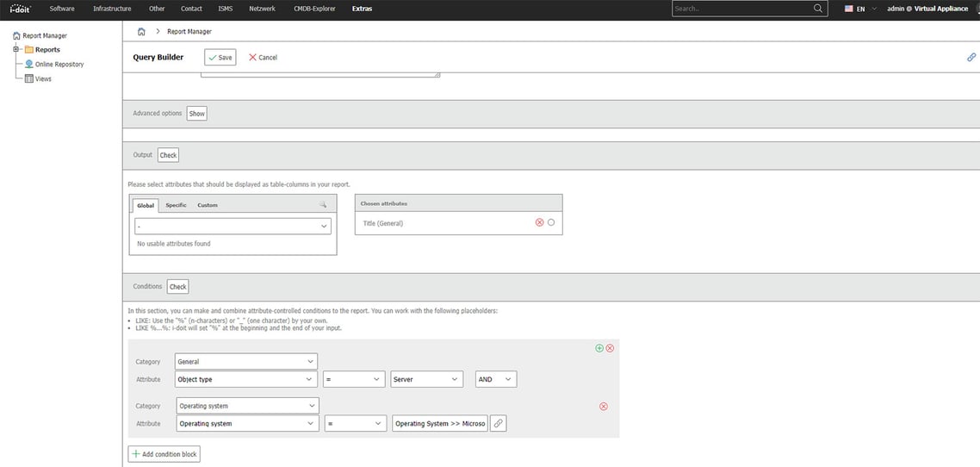Image resolution: width=980 pixels, height=467 pixels.
Task: Switch to the Global attributes tab
Action: click(x=146, y=205)
